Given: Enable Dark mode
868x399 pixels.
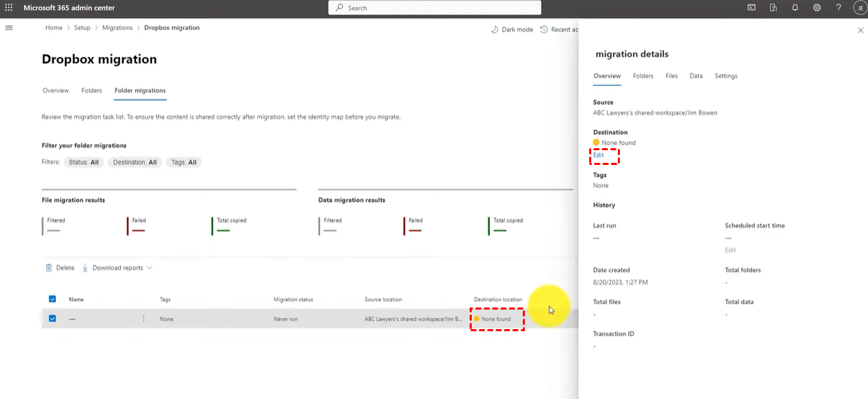Looking at the screenshot, I should pos(512,29).
